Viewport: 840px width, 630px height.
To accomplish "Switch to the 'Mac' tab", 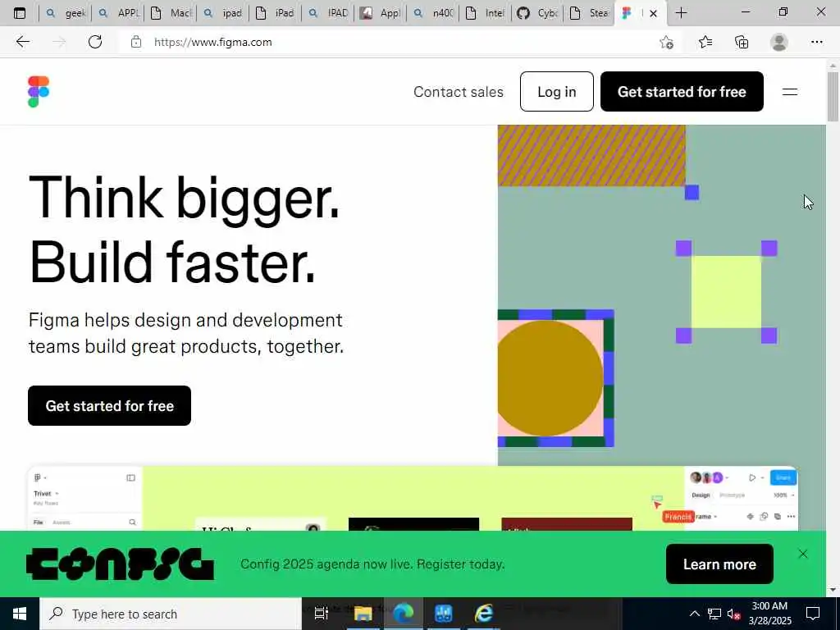I will click(x=171, y=13).
